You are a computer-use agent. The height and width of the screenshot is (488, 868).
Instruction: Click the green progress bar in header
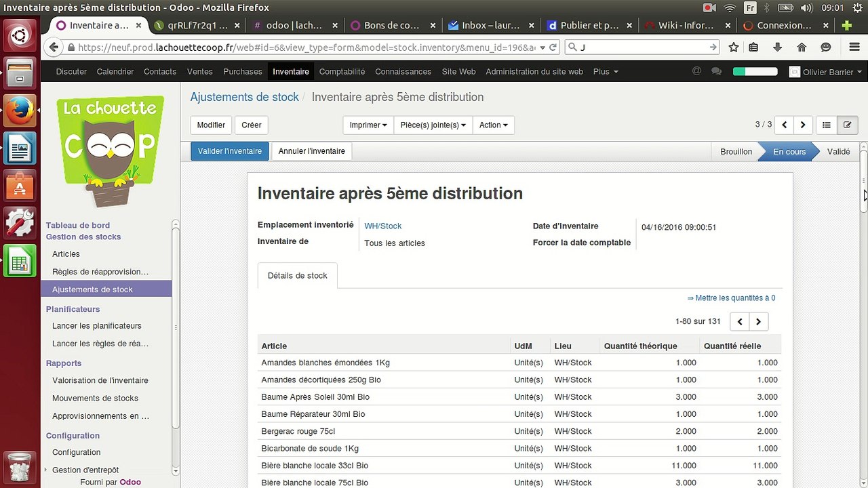(x=755, y=71)
